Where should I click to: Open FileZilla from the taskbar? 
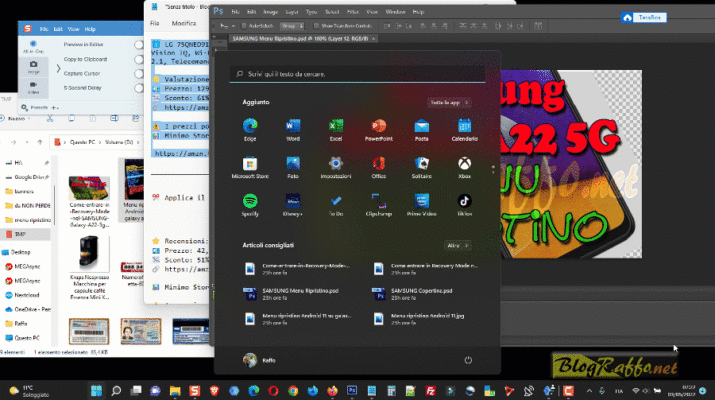point(430,390)
